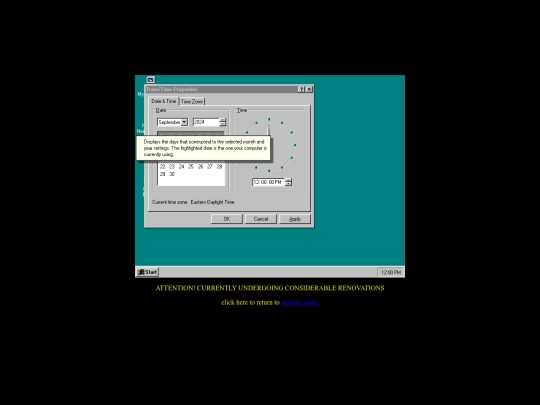This screenshot has width=540, height=405.
Task: Follow the website index link
Action: coord(300,302)
